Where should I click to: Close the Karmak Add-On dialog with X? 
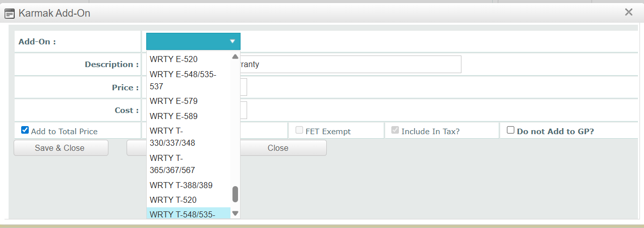point(628,13)
